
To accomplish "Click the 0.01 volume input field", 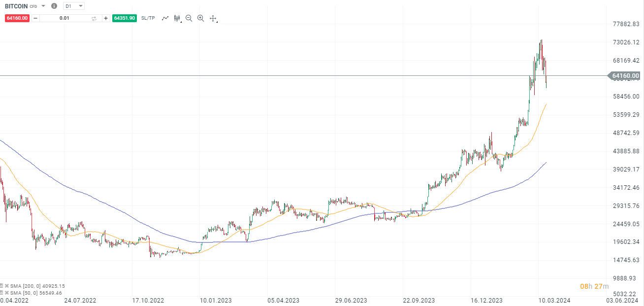I will 64,18.
